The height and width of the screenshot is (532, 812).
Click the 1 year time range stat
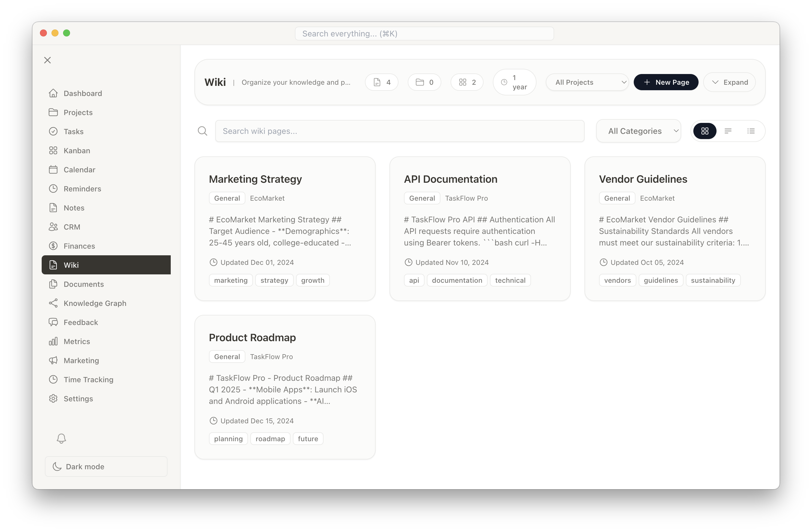pos(515,82)
